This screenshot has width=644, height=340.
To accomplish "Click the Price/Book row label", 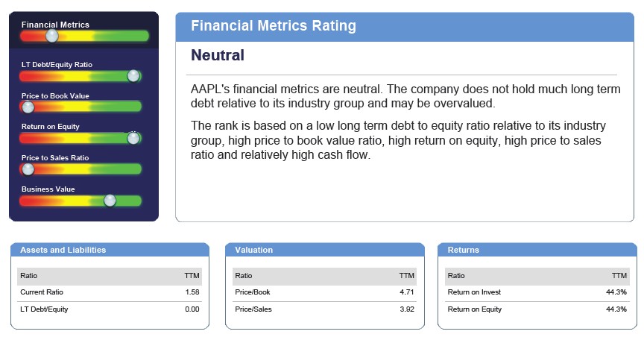I will pyautogui.click(x=251, y=292).
